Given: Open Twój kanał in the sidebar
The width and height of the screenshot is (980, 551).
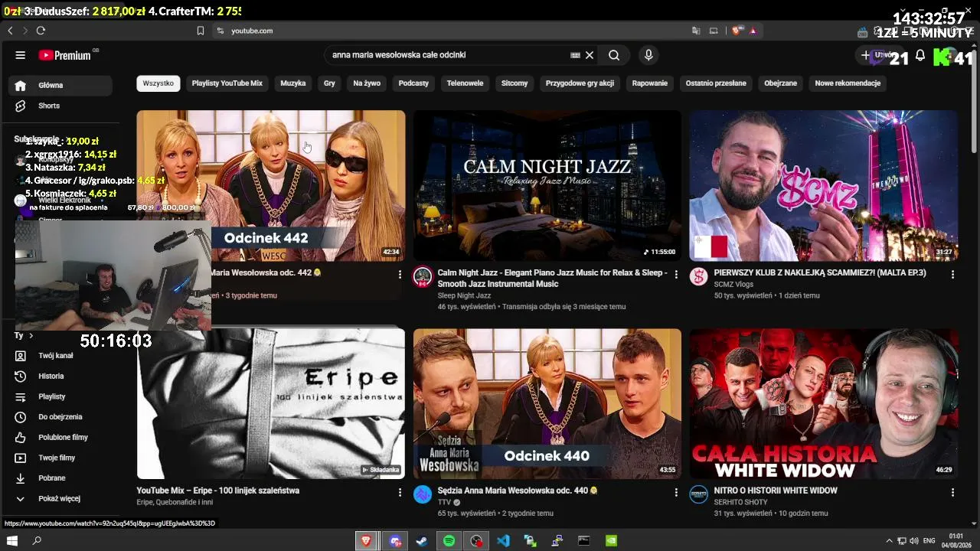Looking at the screenshot, I should coord(61,356).
